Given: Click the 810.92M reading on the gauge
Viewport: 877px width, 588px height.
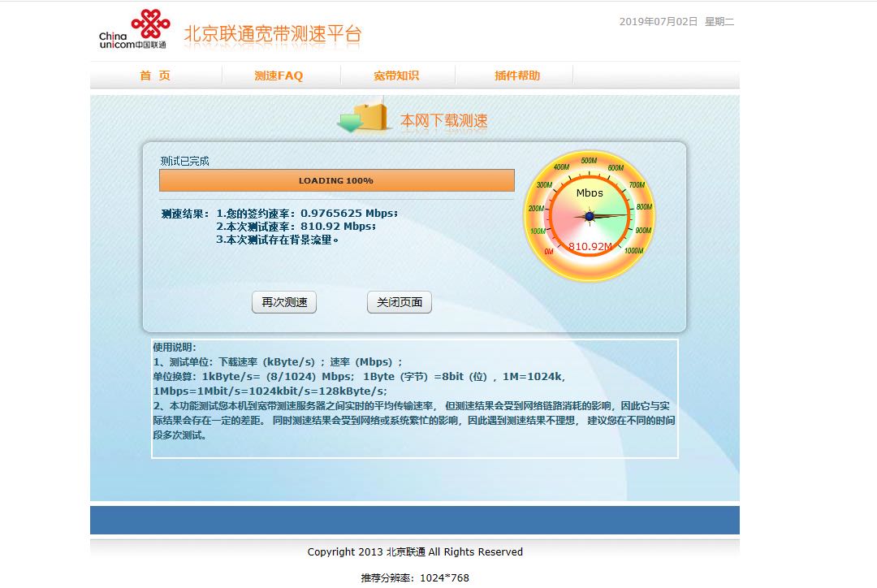Looking at the screenshot, I should coord(590,246).
